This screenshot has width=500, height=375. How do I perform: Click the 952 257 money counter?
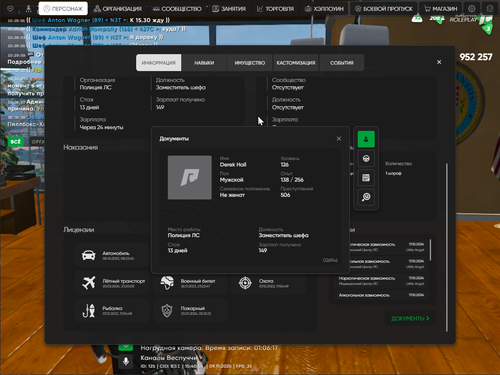point(476,57)
